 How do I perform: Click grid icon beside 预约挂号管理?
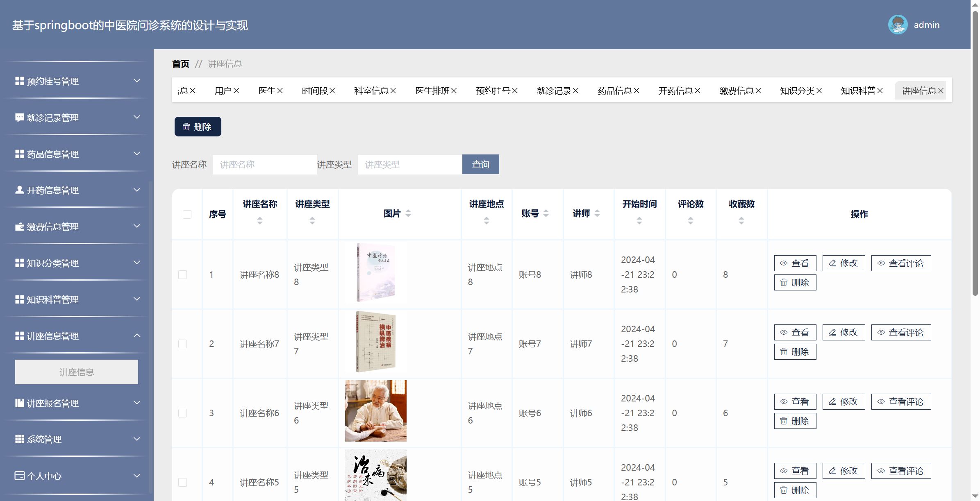click(x=19, y=81)
